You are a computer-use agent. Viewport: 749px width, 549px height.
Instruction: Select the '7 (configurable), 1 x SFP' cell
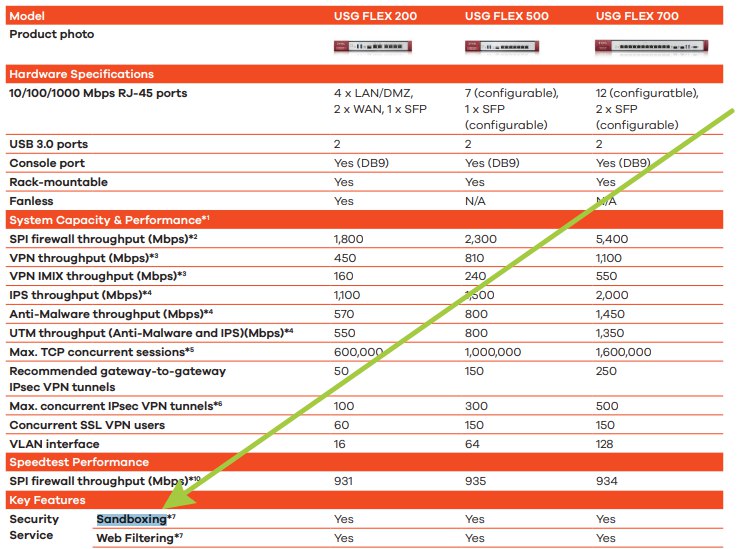(512, 109)
